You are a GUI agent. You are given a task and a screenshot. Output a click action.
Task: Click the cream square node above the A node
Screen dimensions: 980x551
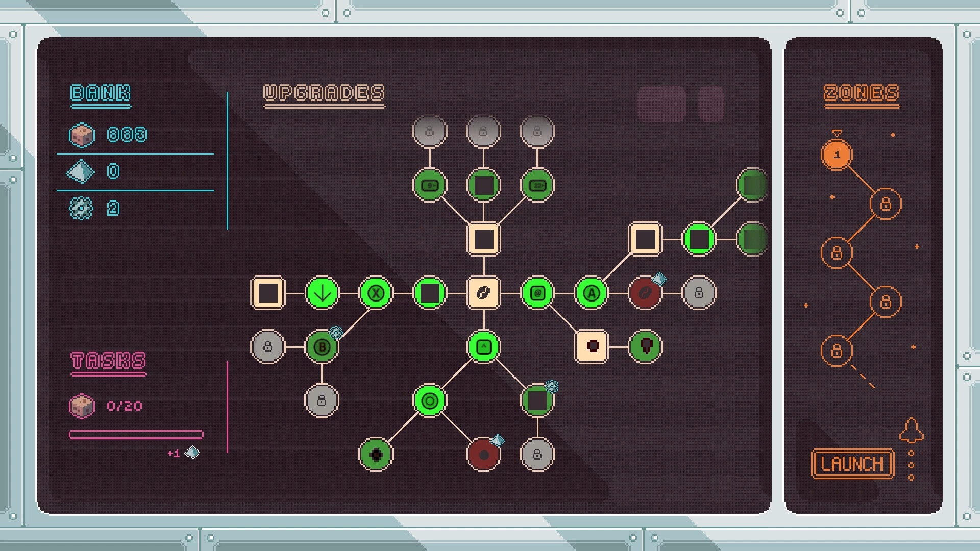click(645, 239)
